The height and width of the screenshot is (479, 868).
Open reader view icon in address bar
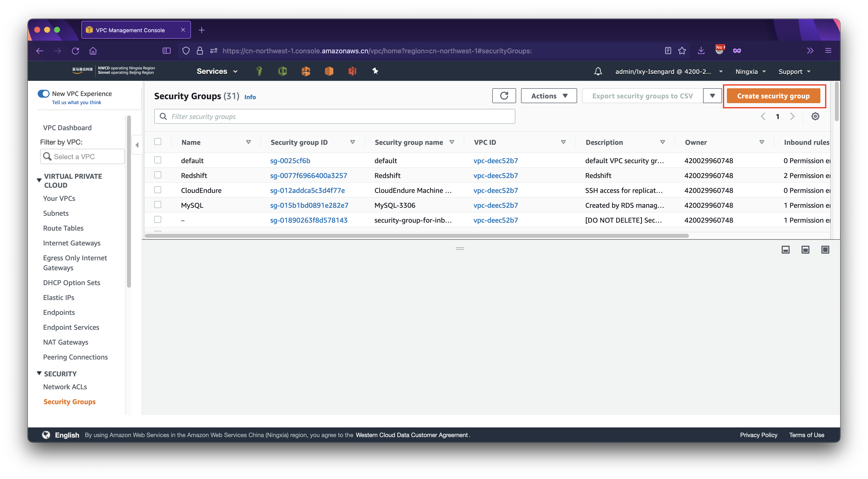(x=668, y=51)
